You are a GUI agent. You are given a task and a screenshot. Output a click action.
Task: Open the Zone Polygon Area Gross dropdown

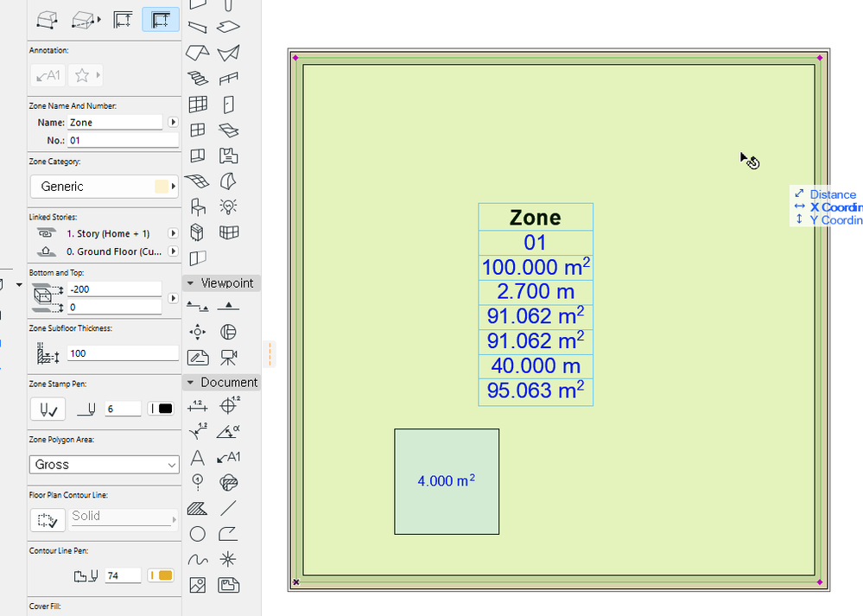click(x=104, y=465)
